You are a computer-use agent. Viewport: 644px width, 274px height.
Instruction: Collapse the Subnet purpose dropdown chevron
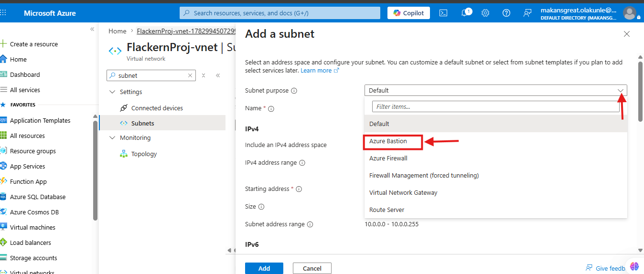[x=621, y=91]
